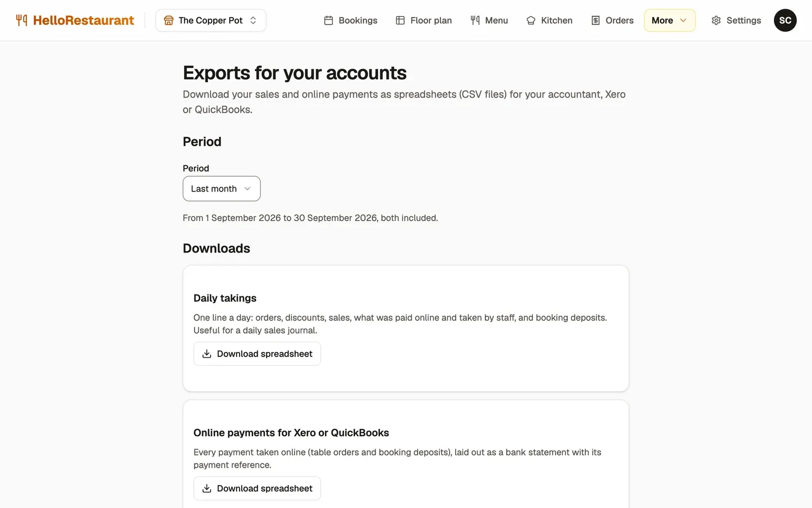Go to the Bookings tab
The height and width of the screenshot is (508, 812).
click(x=351, y=20)
